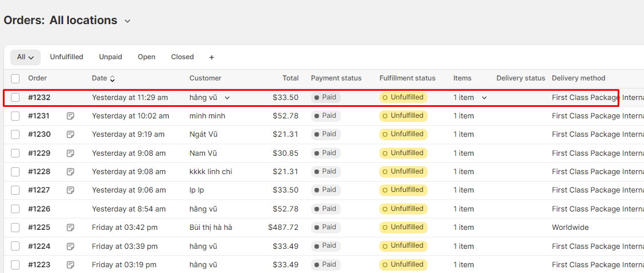Expand the 1 item chevron on #1232
The height and width of the screenshot is (273, 644).
(484, 98)
